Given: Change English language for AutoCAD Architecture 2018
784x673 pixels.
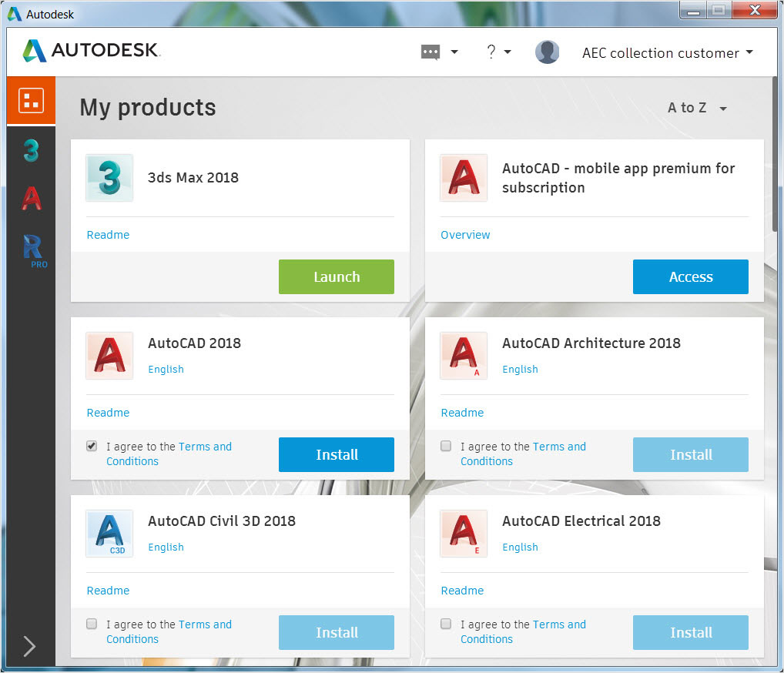Looking at the screenshot, I should tap(520, 369).
